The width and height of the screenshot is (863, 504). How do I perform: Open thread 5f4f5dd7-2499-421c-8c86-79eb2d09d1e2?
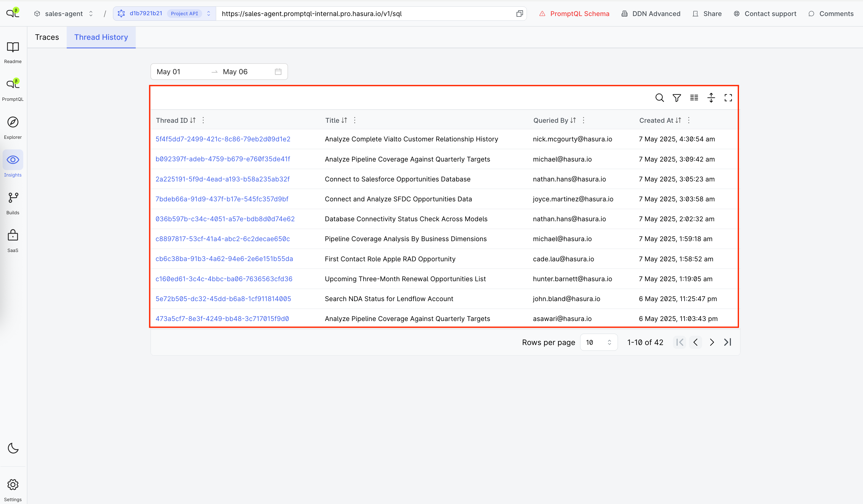coord(223,139)
